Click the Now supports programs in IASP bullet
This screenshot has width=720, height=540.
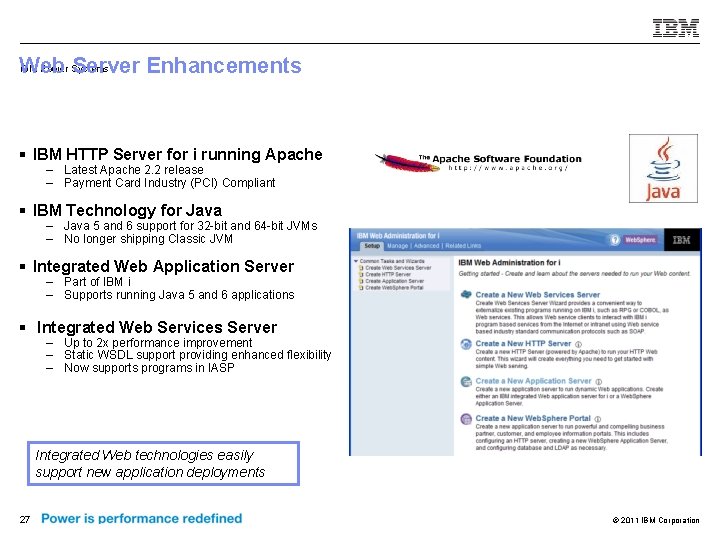tap(149, 368)
